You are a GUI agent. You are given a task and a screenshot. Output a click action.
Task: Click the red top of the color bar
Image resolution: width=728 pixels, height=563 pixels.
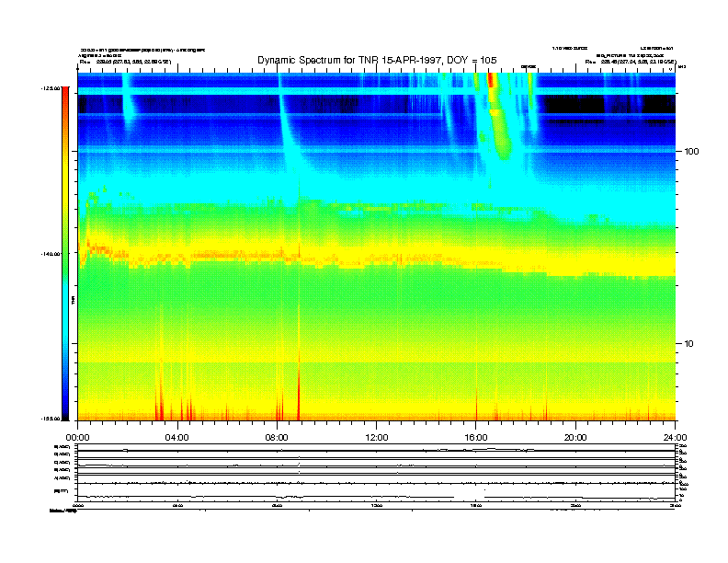(x=65, y=96)
